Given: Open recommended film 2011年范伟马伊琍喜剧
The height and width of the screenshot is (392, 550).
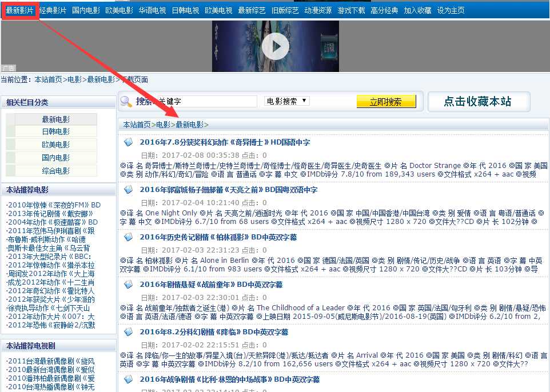Looking at the screenshot, I should (x=50, y=231).
